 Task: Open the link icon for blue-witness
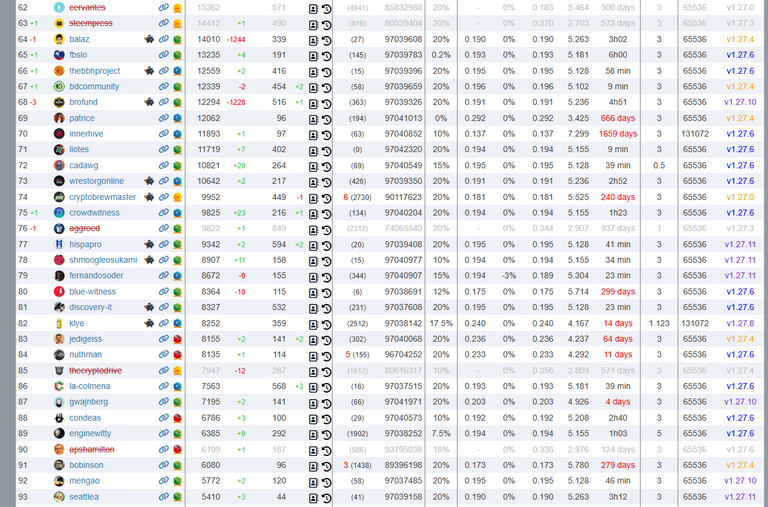pos(164,291)
